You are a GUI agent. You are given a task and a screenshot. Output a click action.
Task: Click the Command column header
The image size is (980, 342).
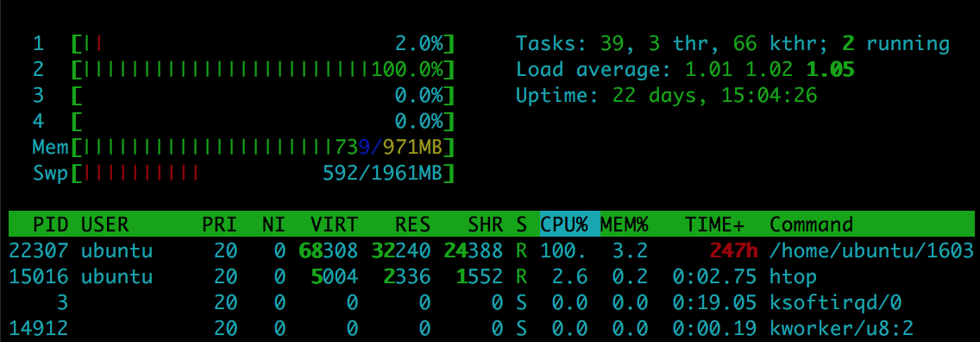(x=811, y=224)
